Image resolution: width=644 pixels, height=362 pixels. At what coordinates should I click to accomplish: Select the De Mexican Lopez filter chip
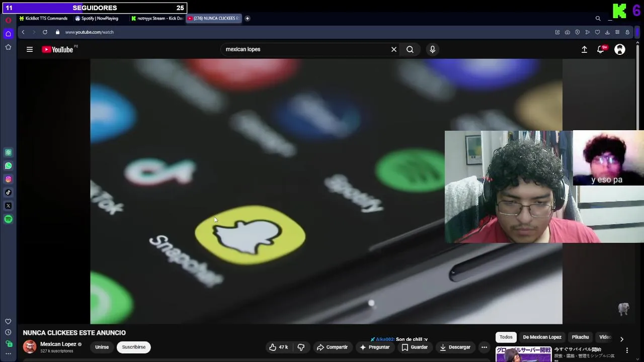pos(542,337)
